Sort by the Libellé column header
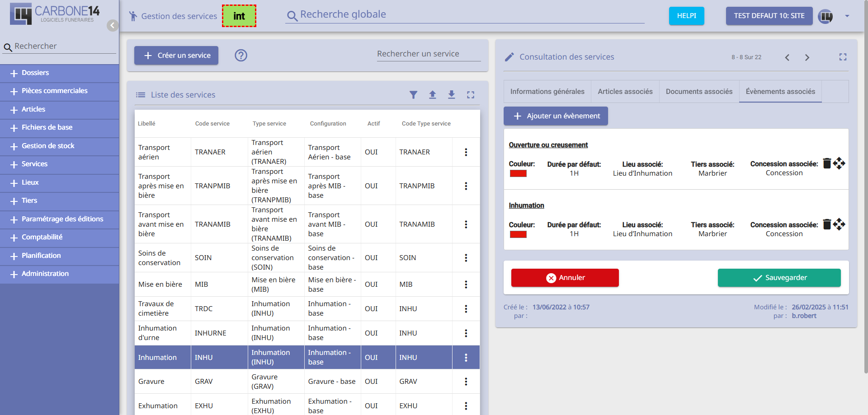Screen dimensions: 868x415 146,124
